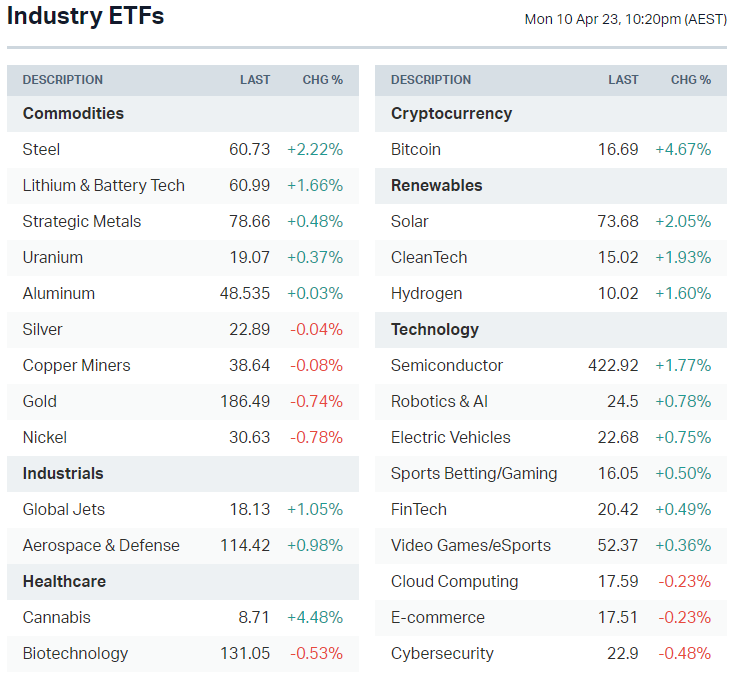Screen dimensions: 734x675
Task: Click the Commodities category heading
Action: pyautogui.click(x=73, y=113)
